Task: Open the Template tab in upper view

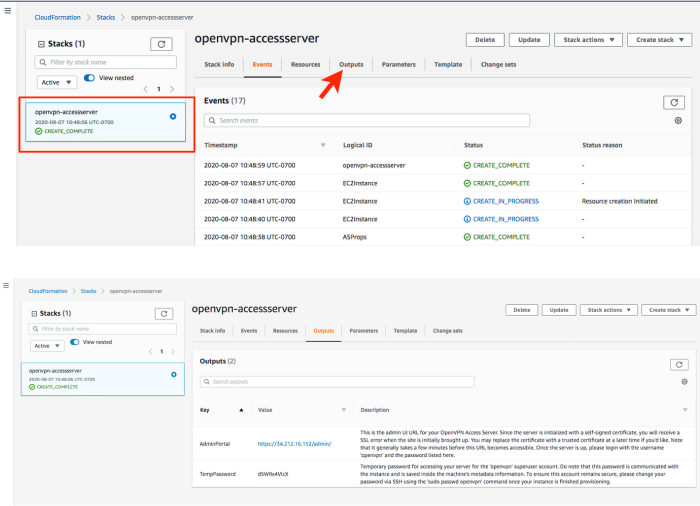Action: coord(448,64)
